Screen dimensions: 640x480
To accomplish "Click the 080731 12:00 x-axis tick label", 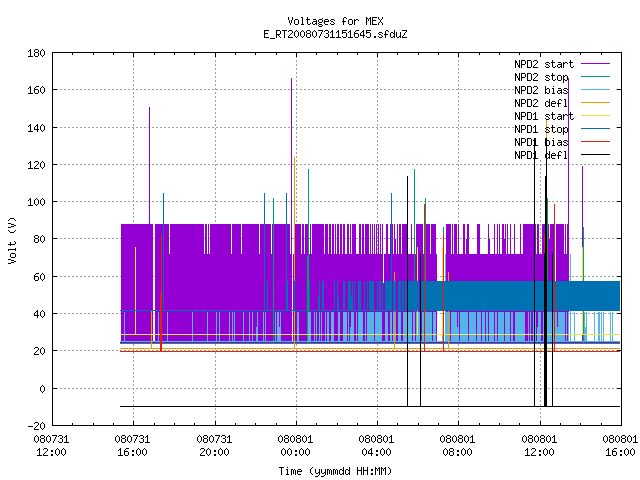I will pyautogui.click(x=51, y=446).
